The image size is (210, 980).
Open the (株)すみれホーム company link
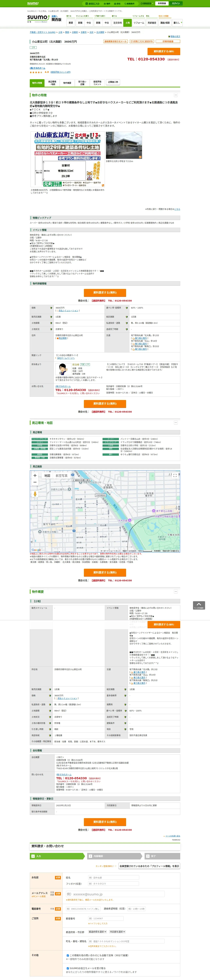(37, 68)
